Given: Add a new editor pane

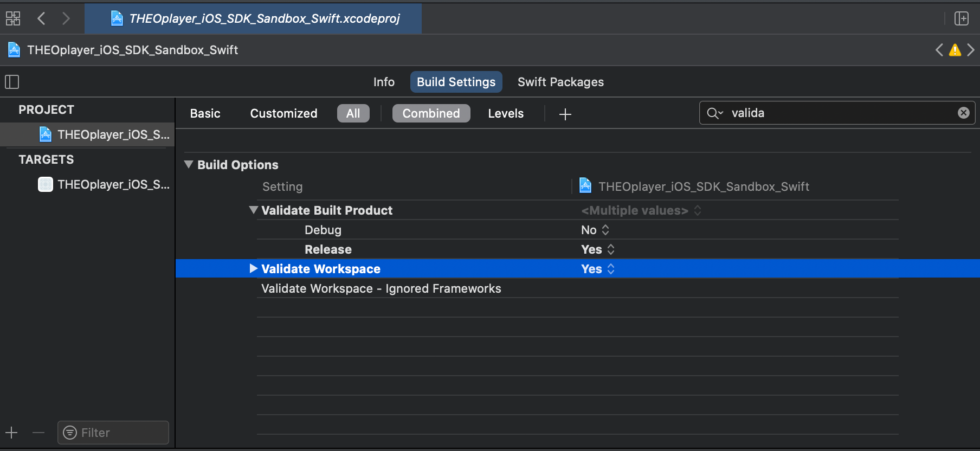Looking at the screenshot, I should 961,18.
